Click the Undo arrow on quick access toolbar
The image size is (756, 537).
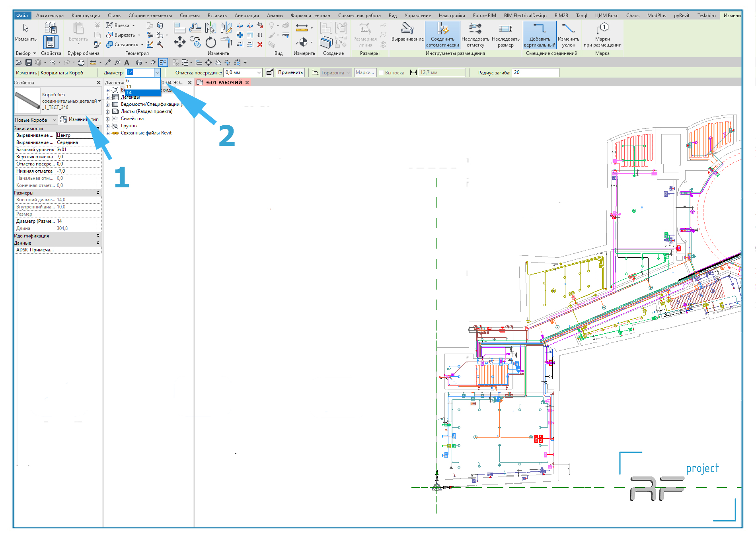click(x=52, y=62)
